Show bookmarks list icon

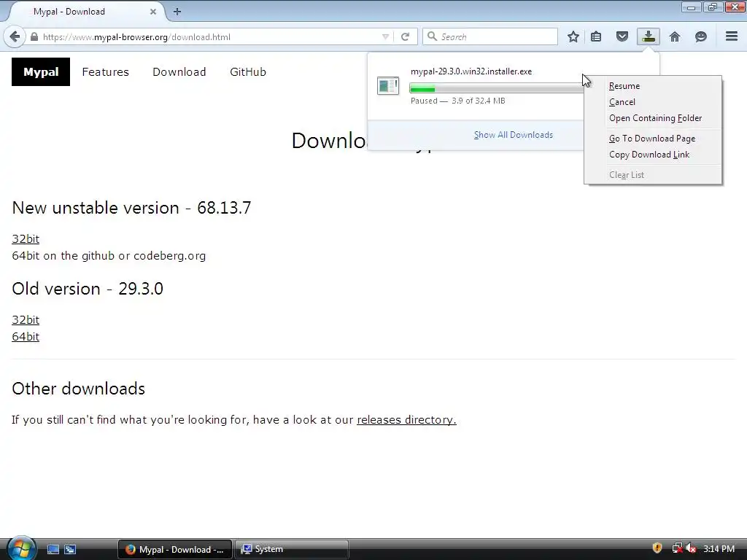tap(596, 36)
